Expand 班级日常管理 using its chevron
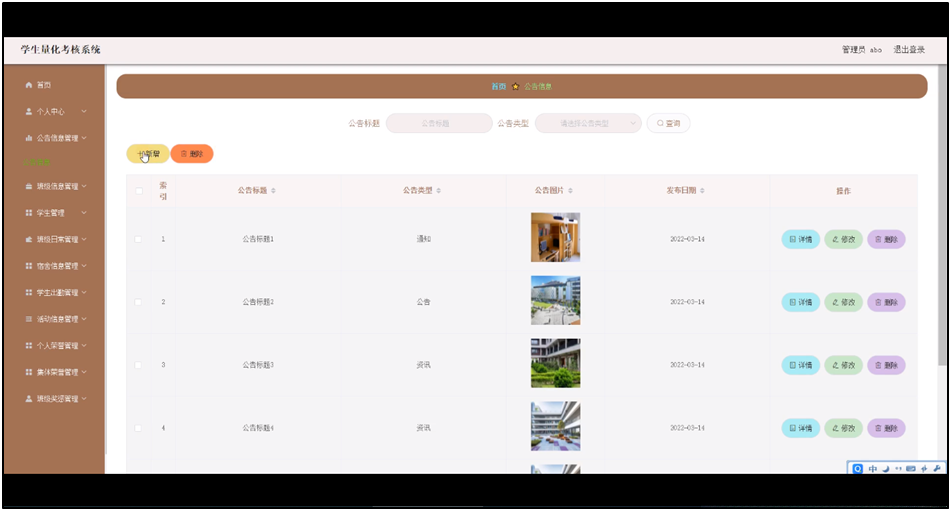The image size is (951, 511). pyautogui.click(x=84, y=239)
